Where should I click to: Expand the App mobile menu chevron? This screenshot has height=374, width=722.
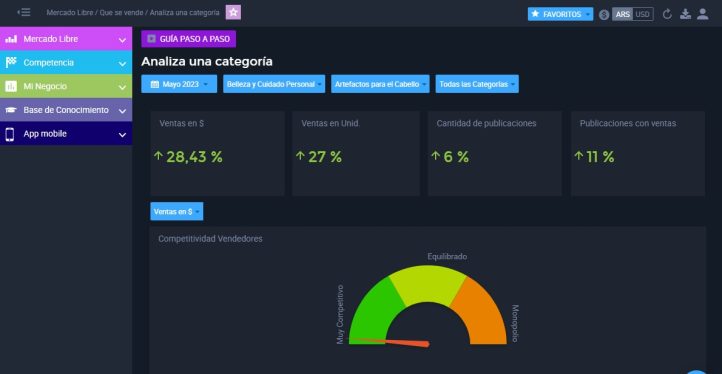point(122,134)
